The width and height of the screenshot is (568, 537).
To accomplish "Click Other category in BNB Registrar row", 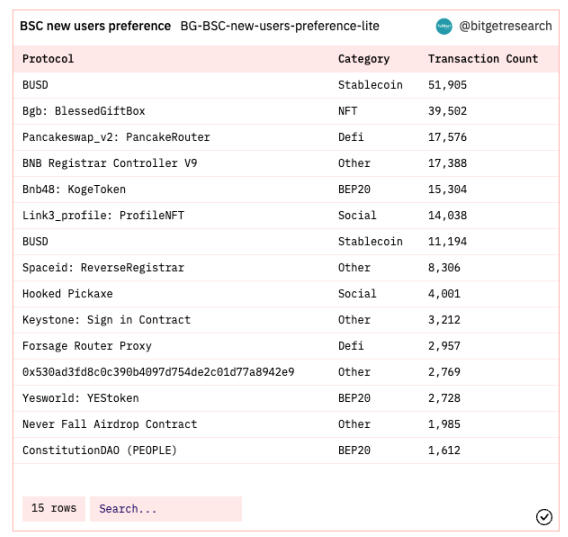I will click(x=354, y=163).
